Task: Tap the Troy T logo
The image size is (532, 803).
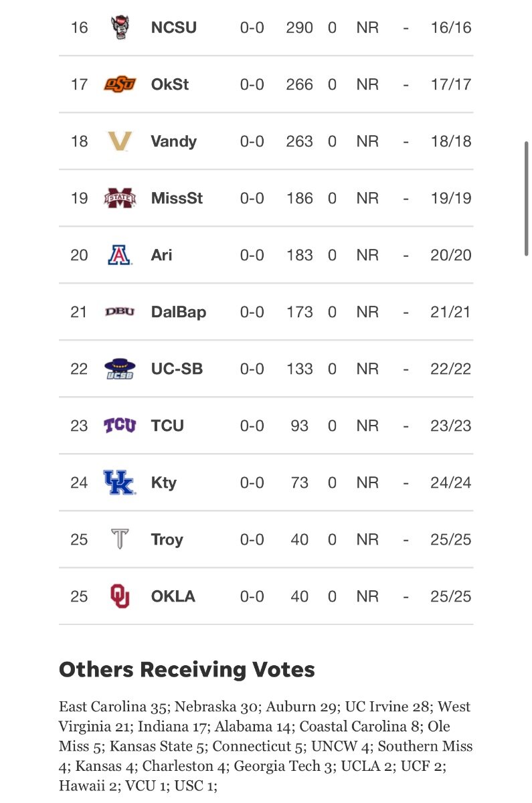Action: 120,539
